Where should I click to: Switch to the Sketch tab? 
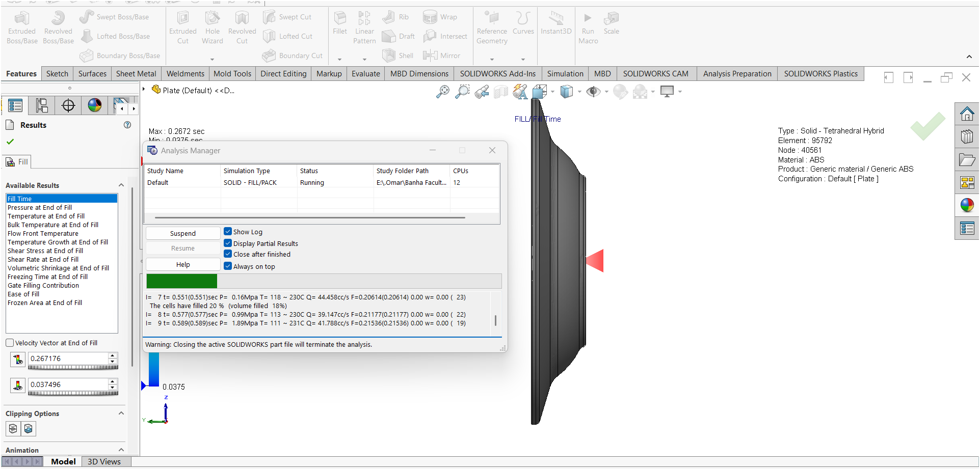[57, 74]
